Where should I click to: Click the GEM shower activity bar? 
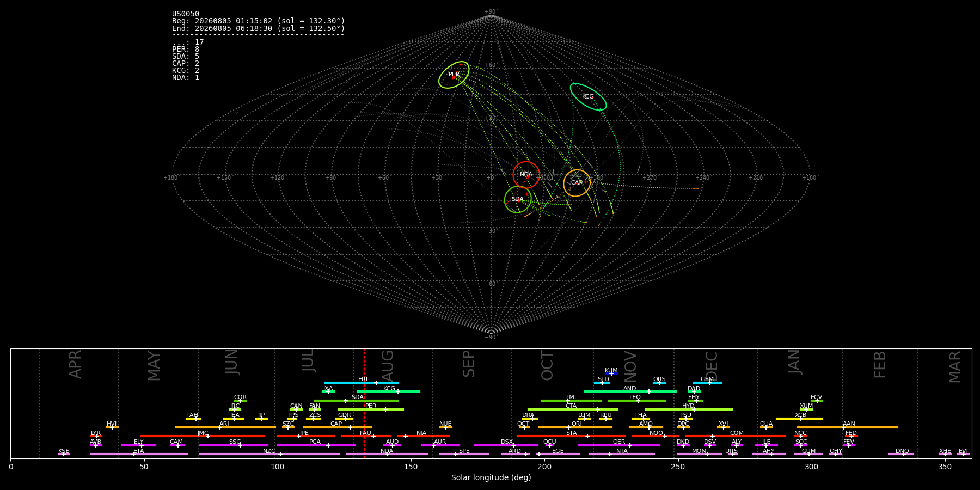coord(707,383)
